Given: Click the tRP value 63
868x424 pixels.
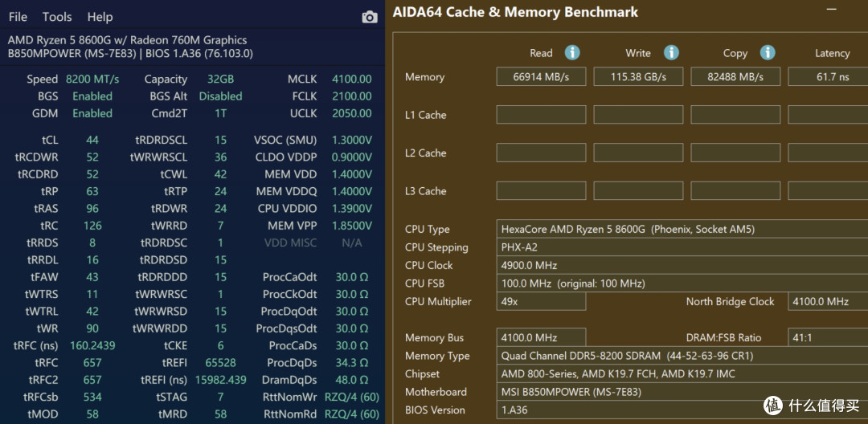Looking at the screenshot, I should (92, 191).
